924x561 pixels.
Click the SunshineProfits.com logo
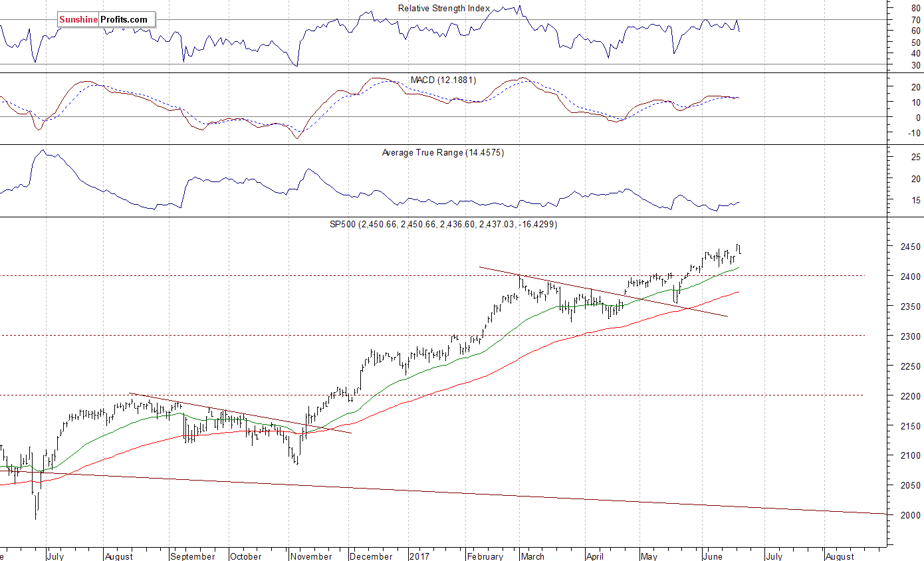click(106, 20)
